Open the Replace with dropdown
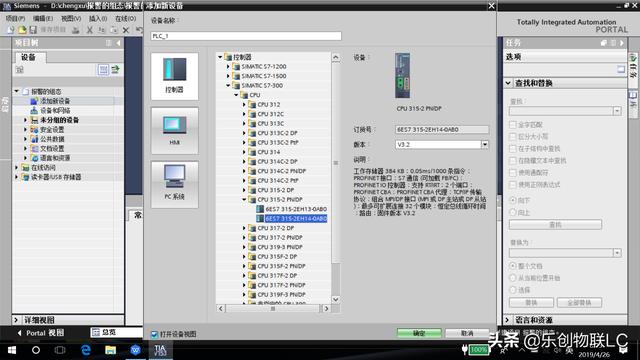The height and width of the screenshot is (360, 640). coord(617,253)
